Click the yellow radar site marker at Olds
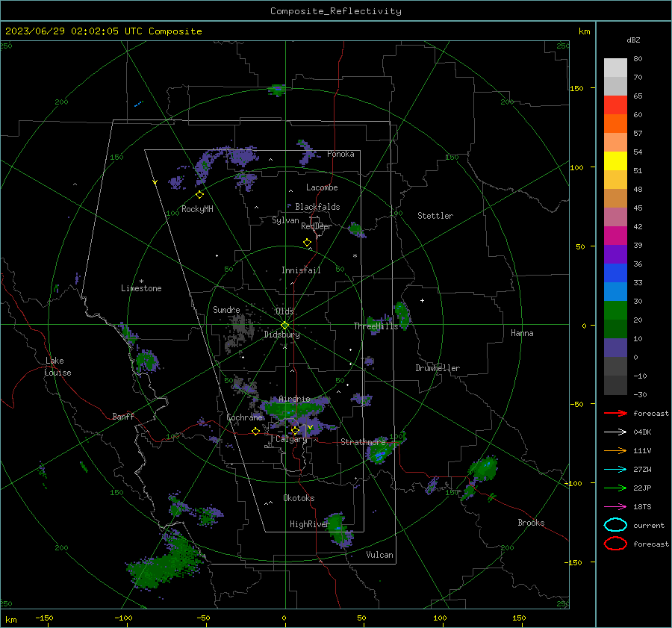This screenshot has width=672, height=628. coord(285,325)
